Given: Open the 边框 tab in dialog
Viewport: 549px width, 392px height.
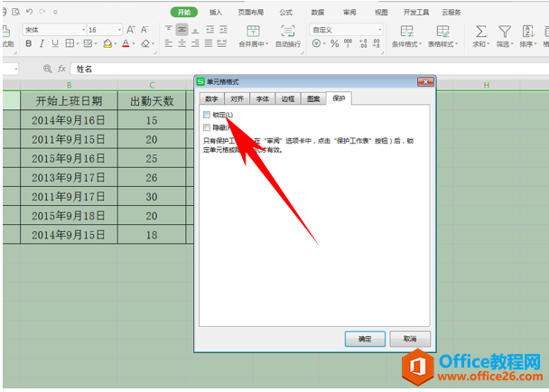Looking at the screenshot, I should click(x=288, y=99).
